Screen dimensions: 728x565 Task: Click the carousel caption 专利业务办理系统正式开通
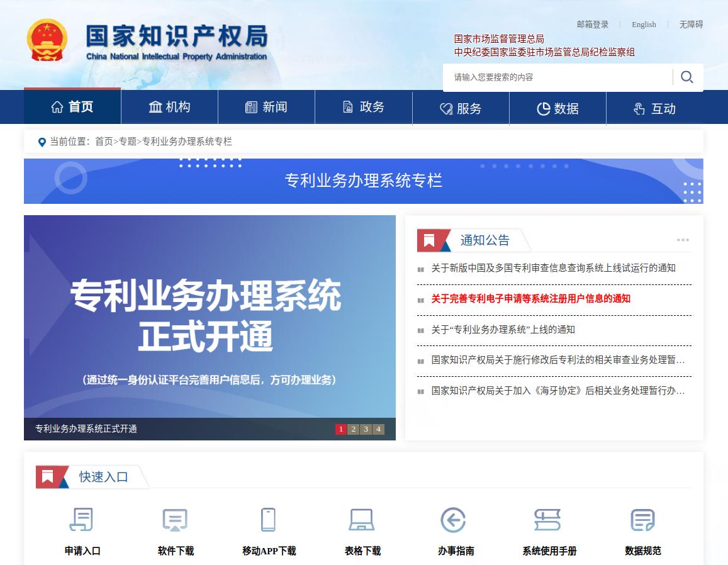tap(86, 429)
